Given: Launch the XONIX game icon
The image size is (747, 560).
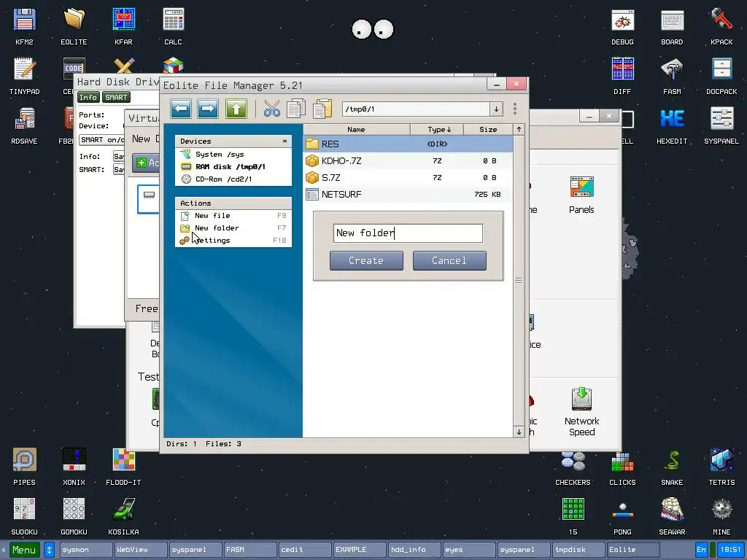Looking at the screenshot, I should 74,467.
